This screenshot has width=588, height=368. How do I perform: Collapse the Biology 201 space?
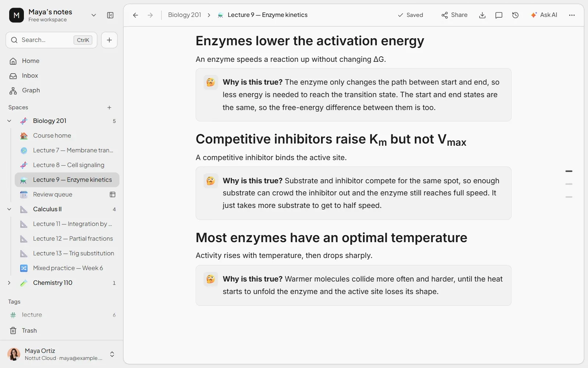[x=9, y=121]
